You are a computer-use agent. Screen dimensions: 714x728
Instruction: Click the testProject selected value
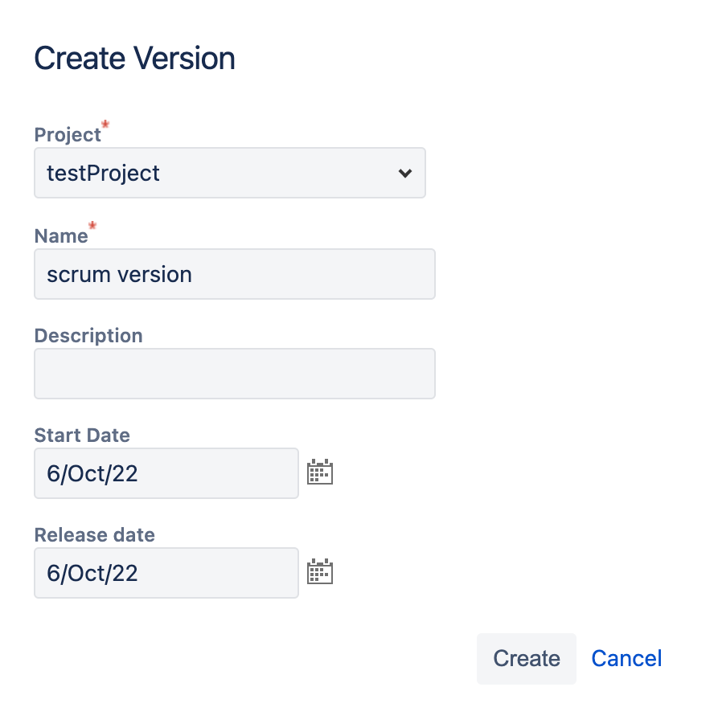coord(104,173)
